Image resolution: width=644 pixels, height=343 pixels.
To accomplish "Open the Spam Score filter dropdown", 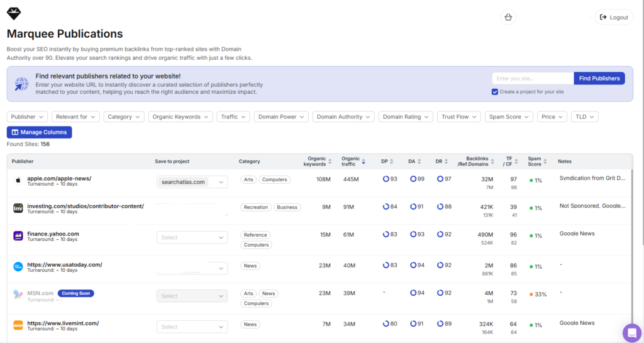I will point(509,116).
